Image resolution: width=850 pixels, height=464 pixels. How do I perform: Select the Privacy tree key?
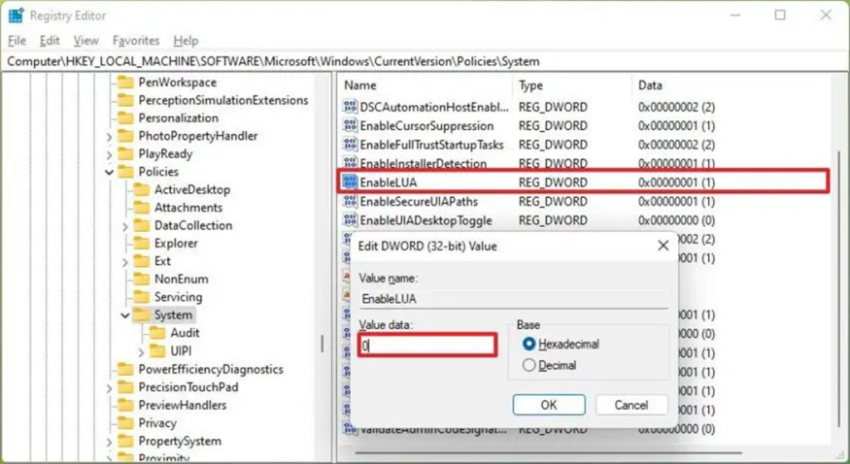click(157, 423)
